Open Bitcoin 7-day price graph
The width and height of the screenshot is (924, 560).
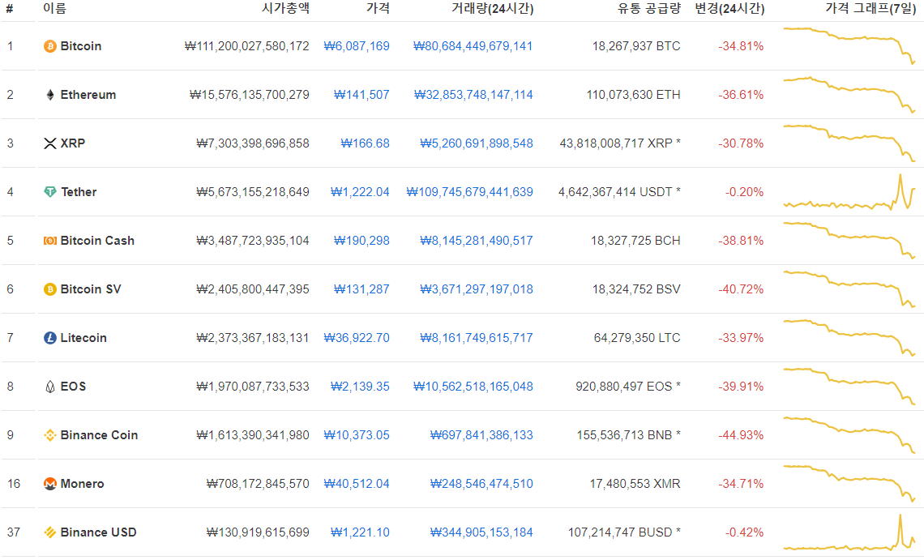pyautogui.click(x=849, y=45)
